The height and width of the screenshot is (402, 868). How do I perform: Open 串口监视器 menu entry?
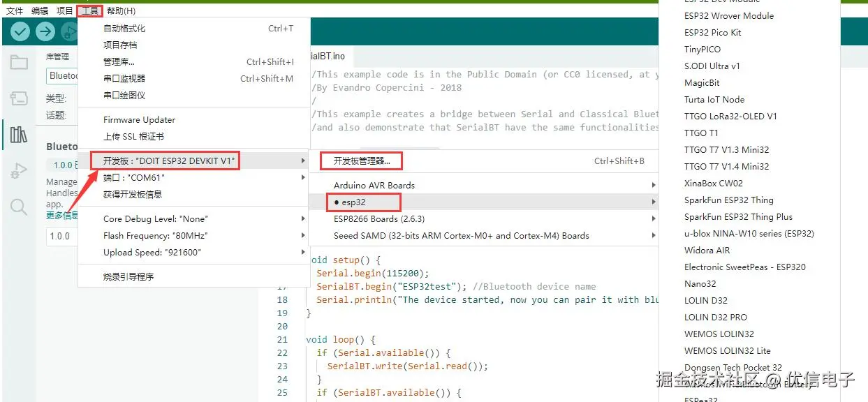point(193,79)
